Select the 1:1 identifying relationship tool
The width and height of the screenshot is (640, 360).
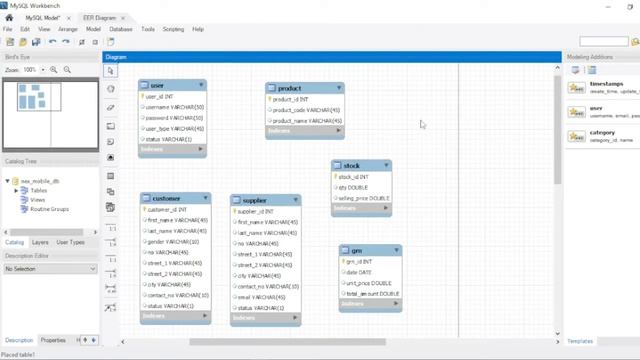click(111, 258)
